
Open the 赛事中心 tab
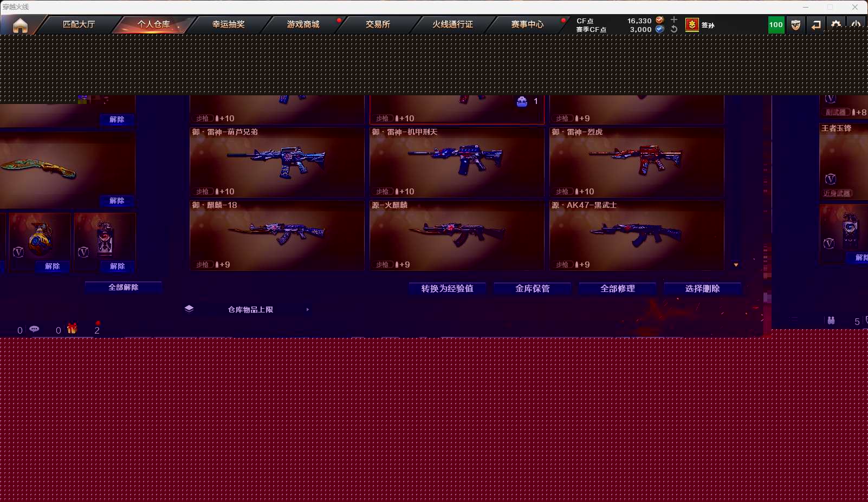point(527,24)
